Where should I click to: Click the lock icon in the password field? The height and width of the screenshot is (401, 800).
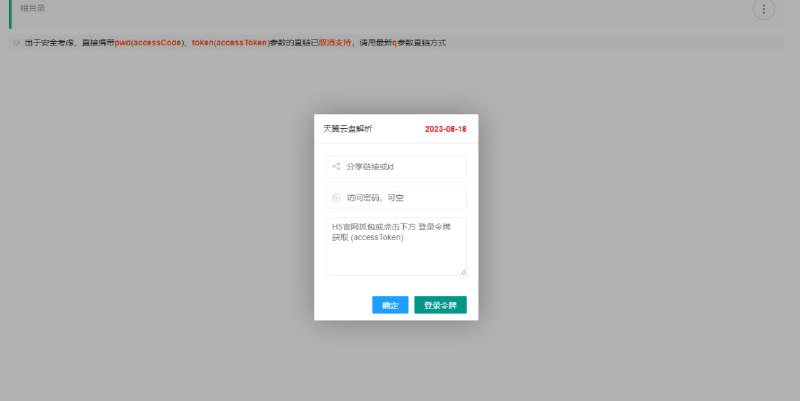(x=336, y=198)
